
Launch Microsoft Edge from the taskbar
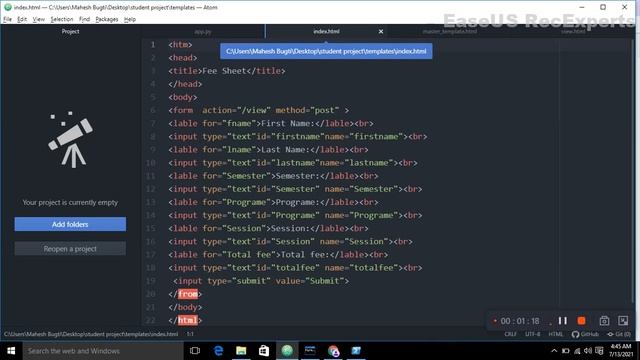(x=218, y=351)
